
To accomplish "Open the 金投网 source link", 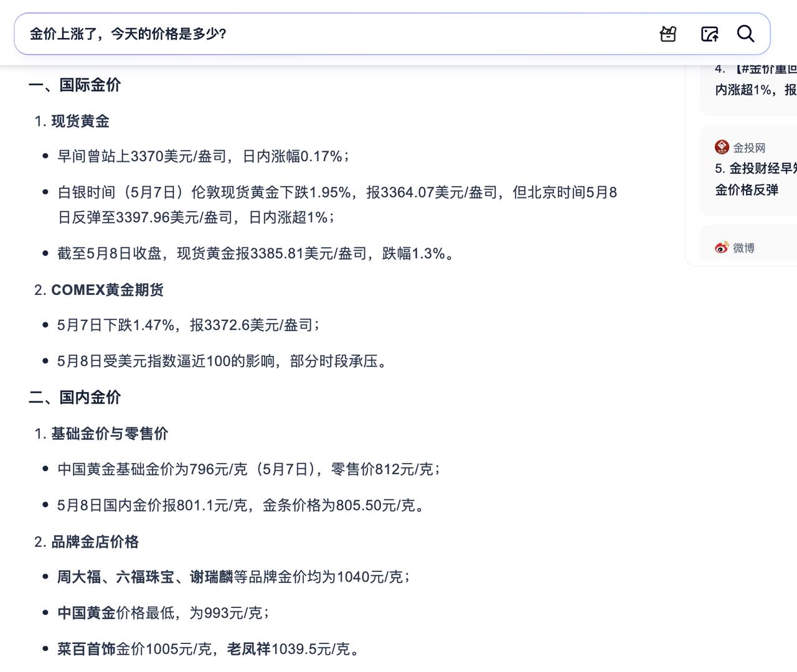I will click(749, 147).
